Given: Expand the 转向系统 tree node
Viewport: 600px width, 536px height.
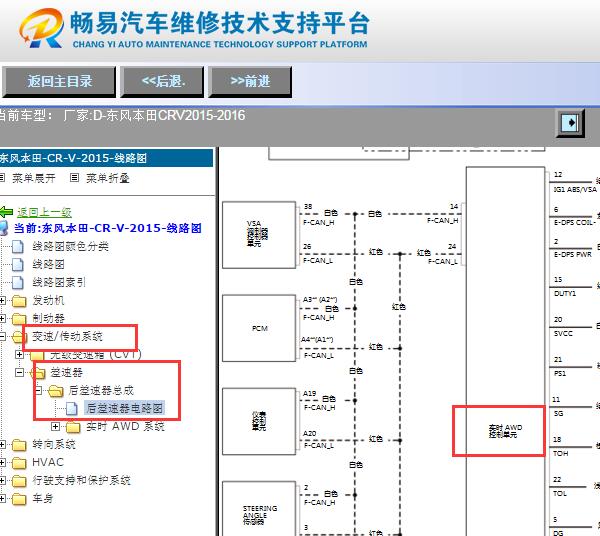Looking at the screenshot, I should point(2,444).
